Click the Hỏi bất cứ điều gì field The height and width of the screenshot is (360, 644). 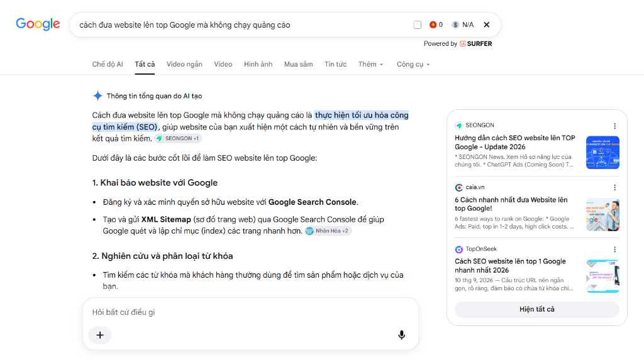[x=250, y=312]
